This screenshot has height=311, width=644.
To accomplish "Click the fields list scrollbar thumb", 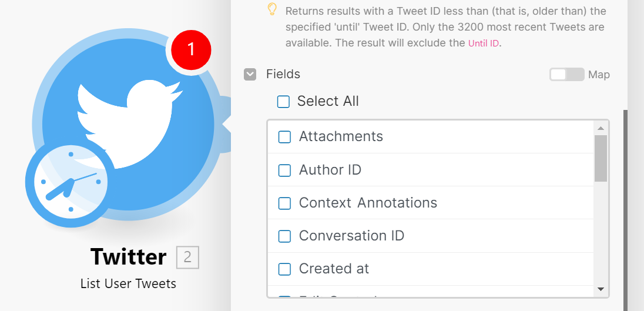I will pos(601,158).
